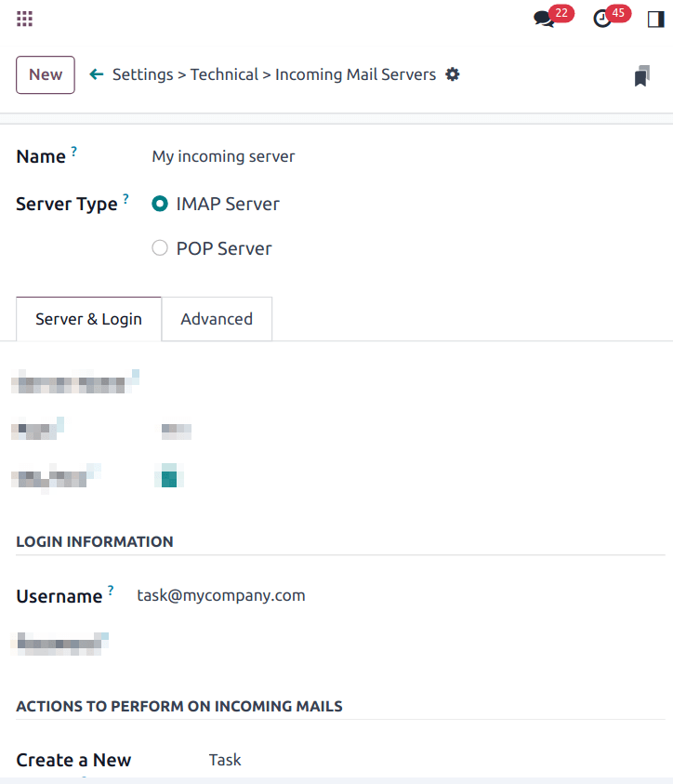Open the Create a New Task dropdown
The width and height of the screenshot is (673, 784).
click(225, 760)
